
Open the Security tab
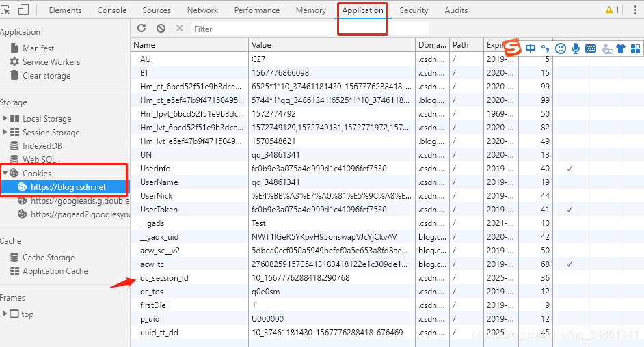pyautogui.click(x=414, y=10)
